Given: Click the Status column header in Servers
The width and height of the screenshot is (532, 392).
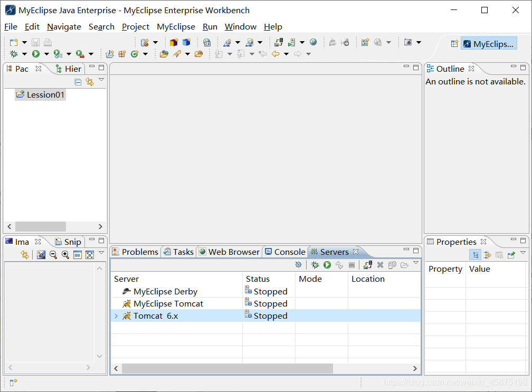Looking at the screenshot, I should [269, 279].
